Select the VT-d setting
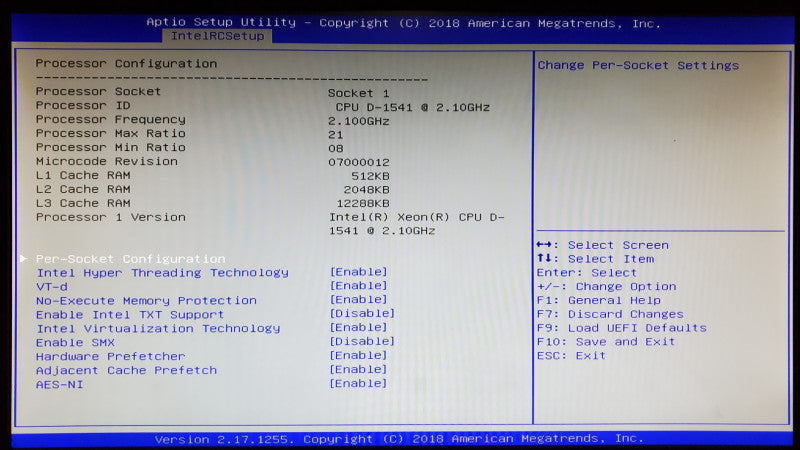800x450 pixels. coord(52,287)
